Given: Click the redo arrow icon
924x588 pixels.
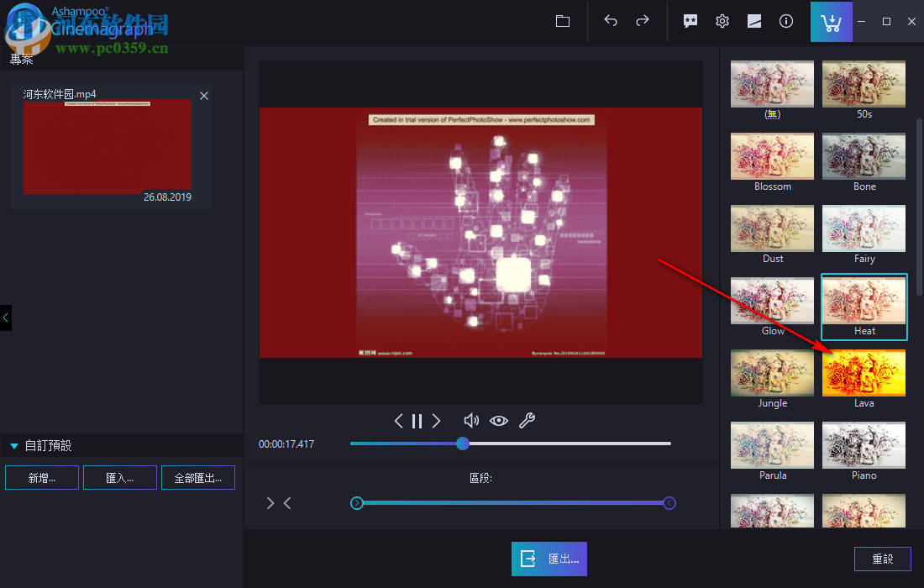Looking at the screenshot, I should coord(643,22).
